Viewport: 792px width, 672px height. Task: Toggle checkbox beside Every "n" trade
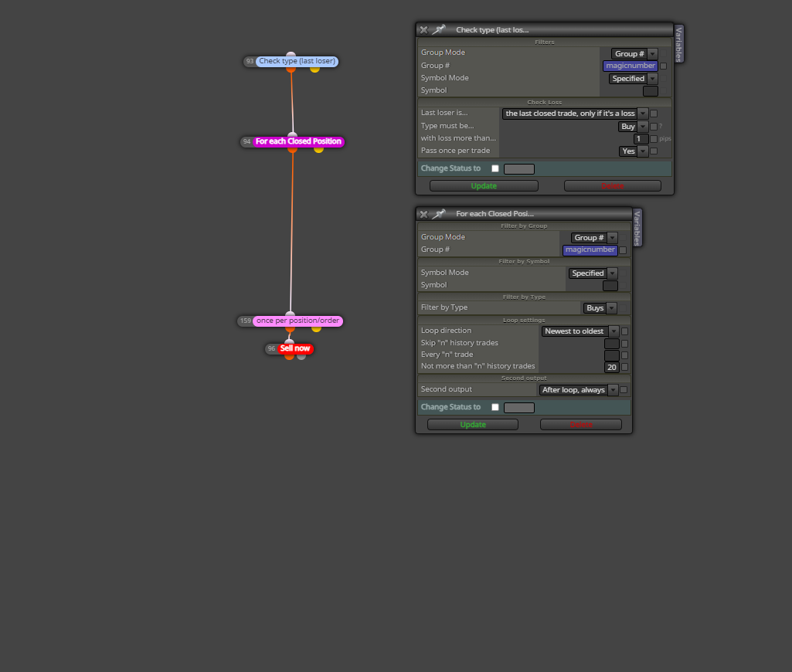[x=625, y=355]
